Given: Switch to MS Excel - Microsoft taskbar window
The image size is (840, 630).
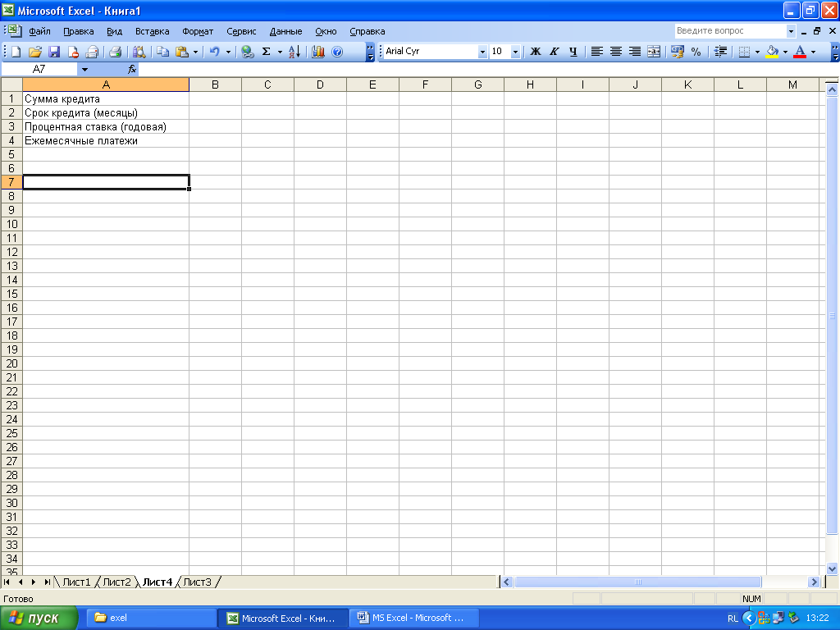Looking at the screenshot, I should (414, 618).
